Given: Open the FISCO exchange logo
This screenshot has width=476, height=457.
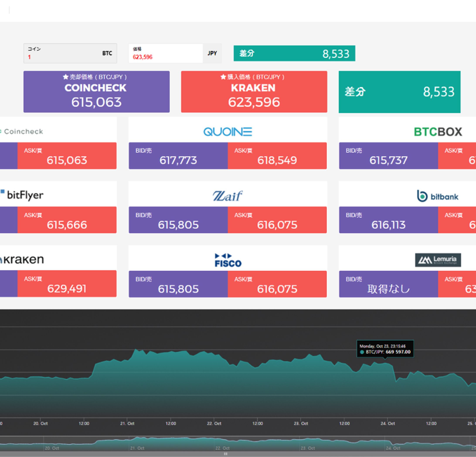Looking at the screenshot, I should point(228,260).
